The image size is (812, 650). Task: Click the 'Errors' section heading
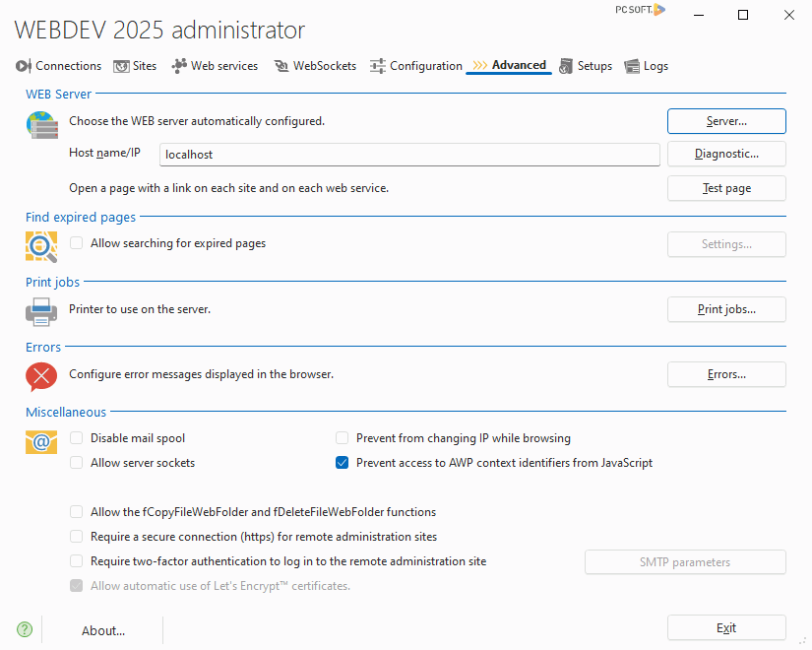[x=43, y=348]
